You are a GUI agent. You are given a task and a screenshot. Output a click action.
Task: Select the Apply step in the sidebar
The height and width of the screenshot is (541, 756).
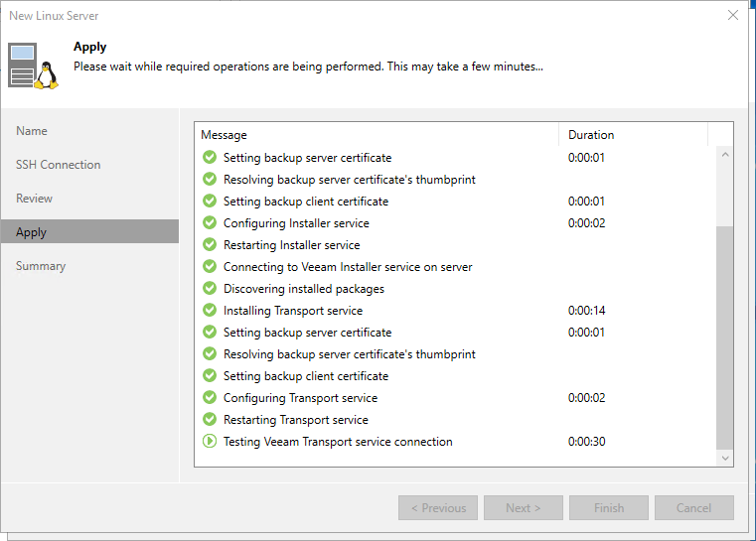32,232
